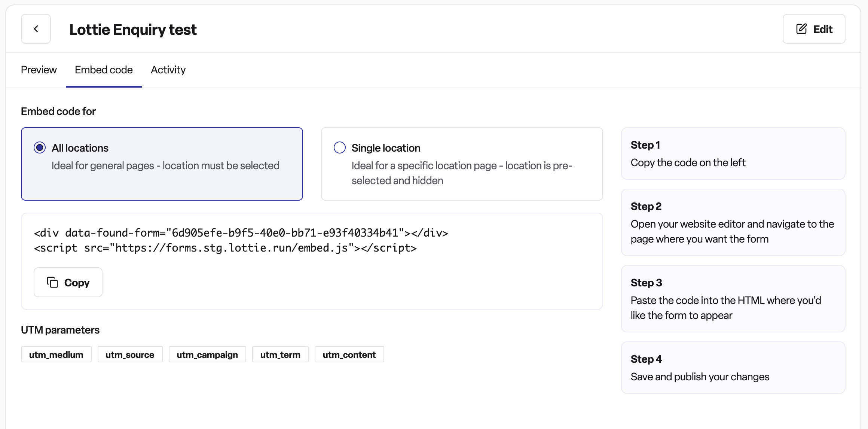Click the Edit button with pencil icon
Screen dimensions: 868x429
click(x=814, y=29)
